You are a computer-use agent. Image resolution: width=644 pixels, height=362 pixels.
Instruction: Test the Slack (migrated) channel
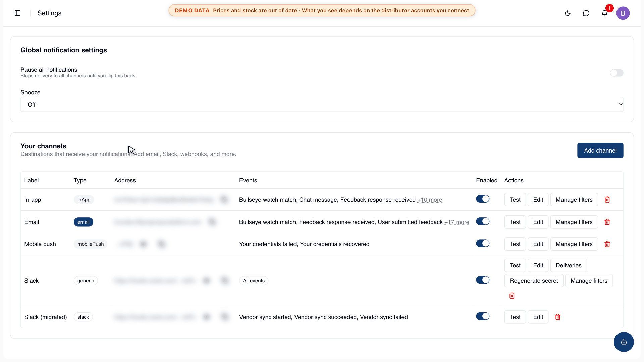pos(515,317)
